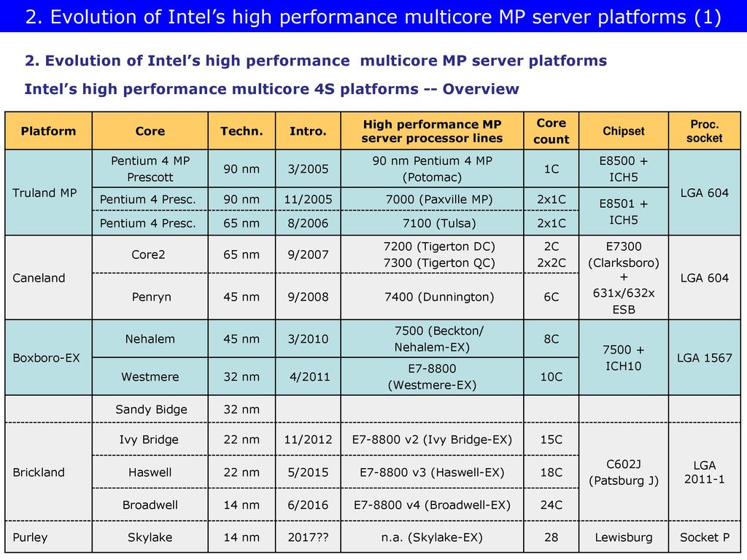The image size is (747, 560).
Task: Click the '4/2011' intro date
Action: [309, 377]
